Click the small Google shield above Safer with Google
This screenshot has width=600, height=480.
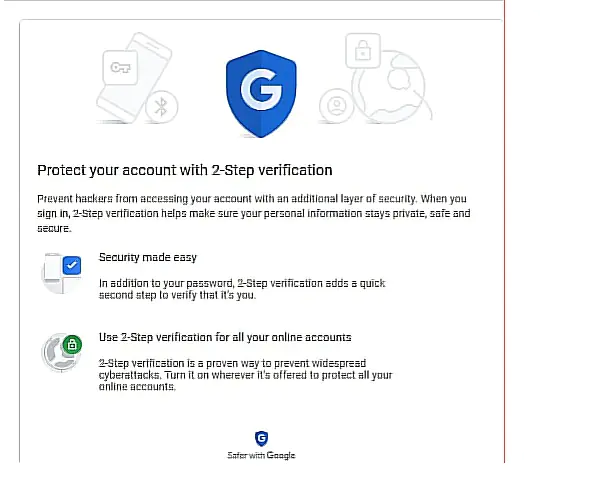[x=261, y=438]
